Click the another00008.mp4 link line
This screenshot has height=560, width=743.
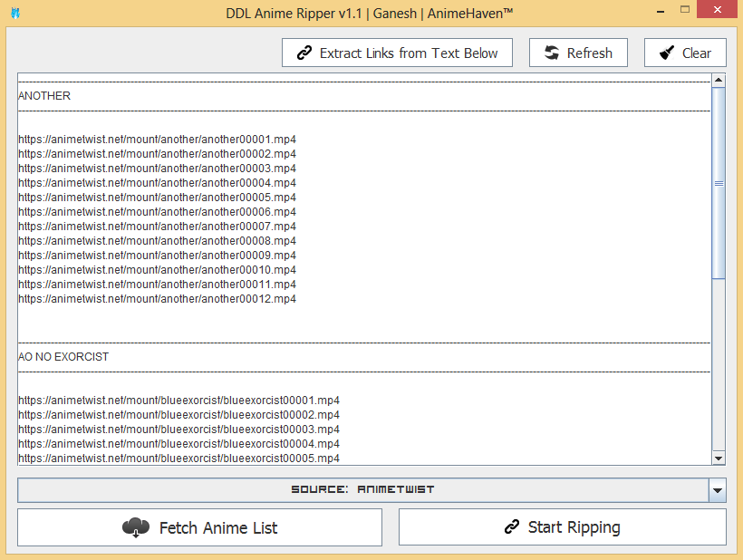coord(158,241)
